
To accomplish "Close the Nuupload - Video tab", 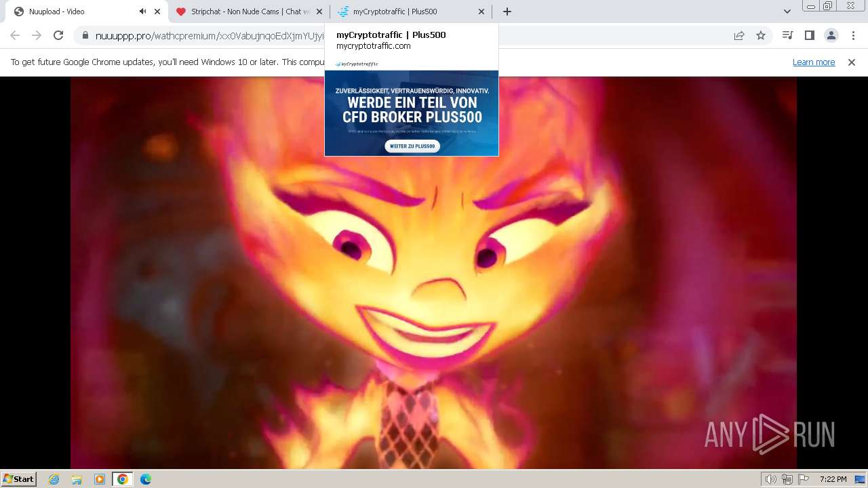I will [x=157, y=12].
